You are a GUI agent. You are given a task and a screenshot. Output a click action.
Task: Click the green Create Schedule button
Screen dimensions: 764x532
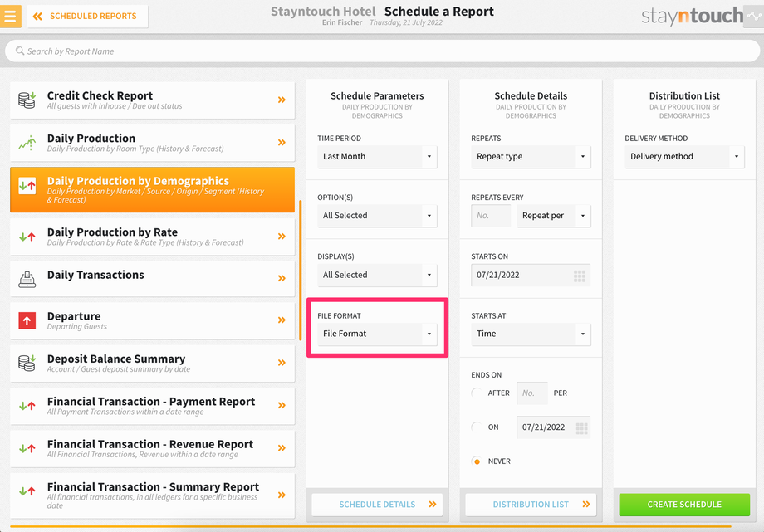tap(684, 505)
